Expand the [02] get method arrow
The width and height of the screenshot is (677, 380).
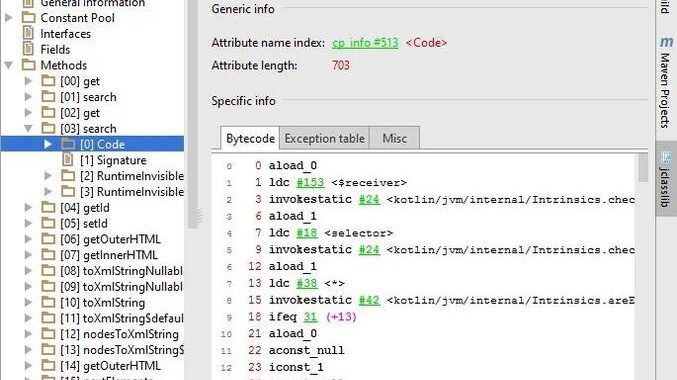point(28,113)
